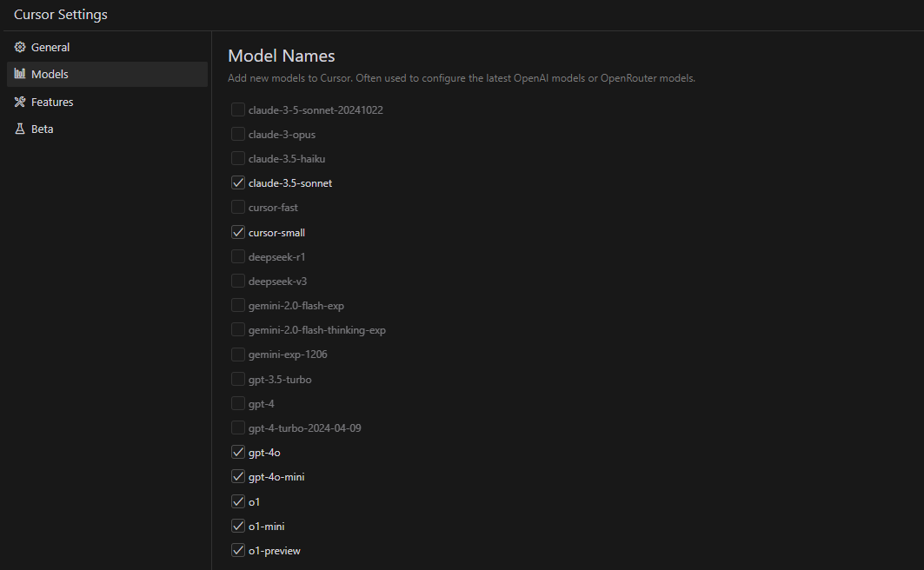924x570 pixels.
Task: Toggle on the gpt-4 checkbox
Action: [x=238, y=403]
